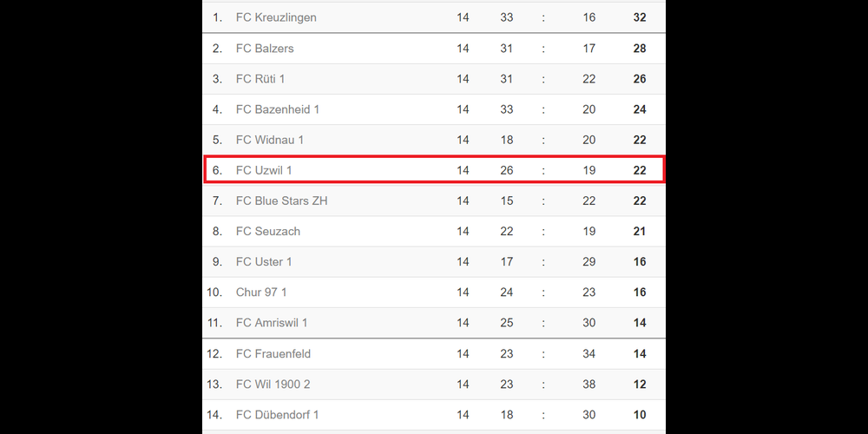The height and width of the screenshot is (434, 868).
Task: Click FC Bazenheid 1 goals scored 33
Action: [507, 109]
